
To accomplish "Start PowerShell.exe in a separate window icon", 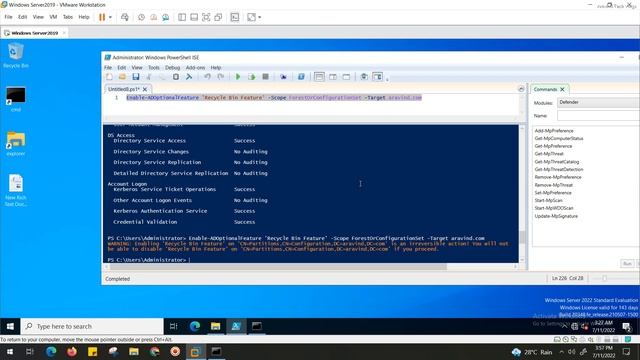I will pyautogui.click(x=301, y=77).
